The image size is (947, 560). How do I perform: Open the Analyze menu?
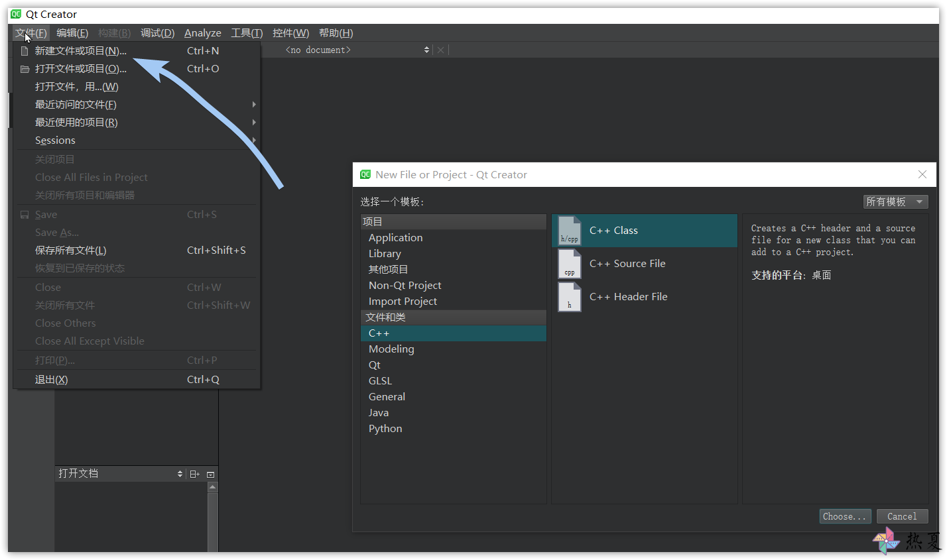[x=203, y=33]
